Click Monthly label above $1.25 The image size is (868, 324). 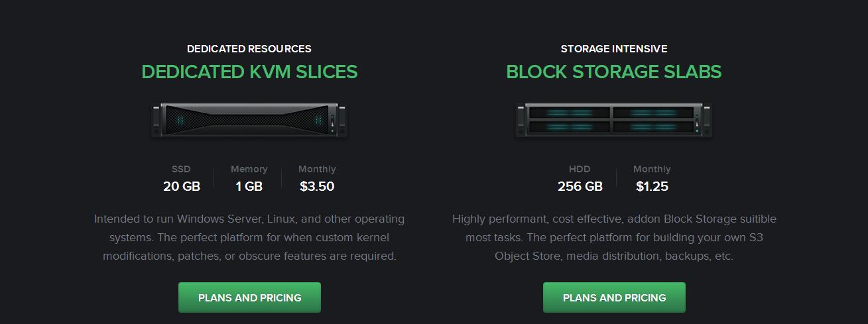click(652, 169)
